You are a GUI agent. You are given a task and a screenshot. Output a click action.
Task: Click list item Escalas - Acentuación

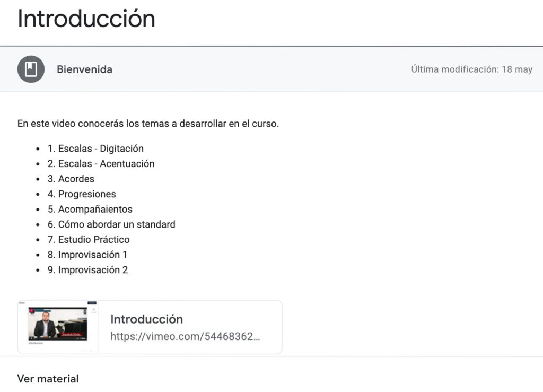(101, 164)
